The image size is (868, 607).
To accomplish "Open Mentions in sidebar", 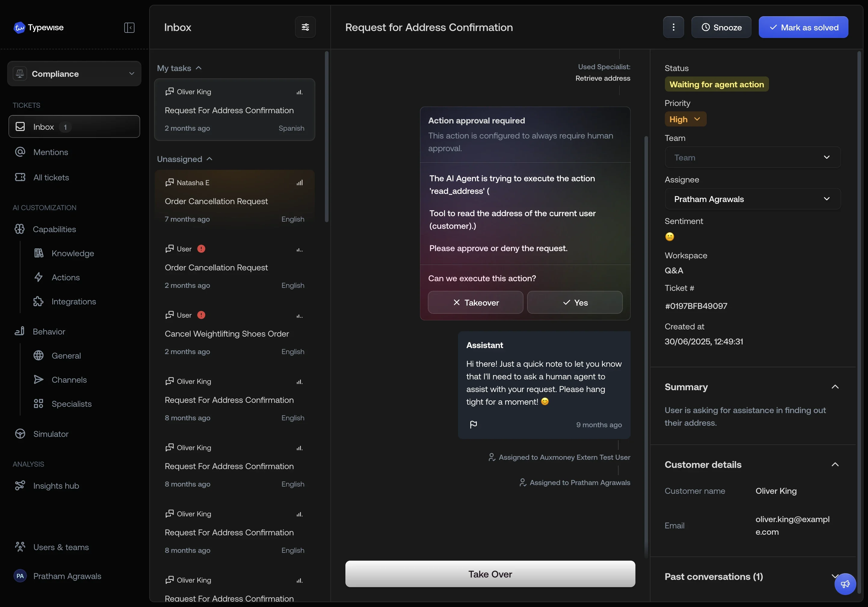I will (51, 152).
